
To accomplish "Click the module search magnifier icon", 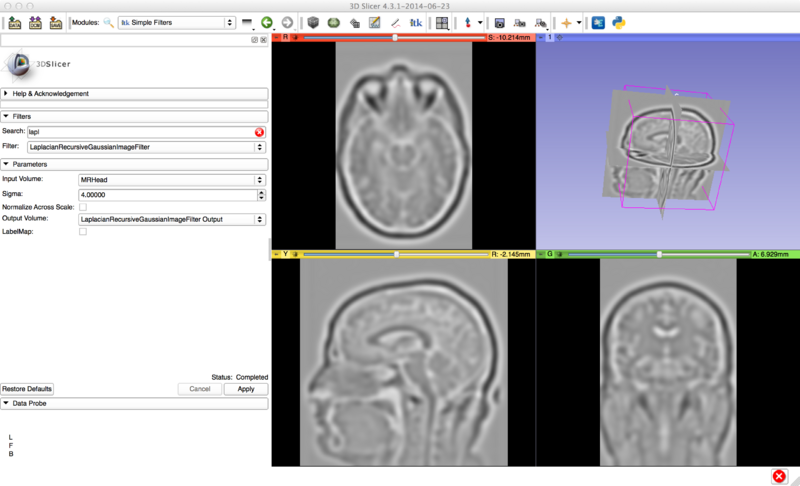I will coord(108,22).
